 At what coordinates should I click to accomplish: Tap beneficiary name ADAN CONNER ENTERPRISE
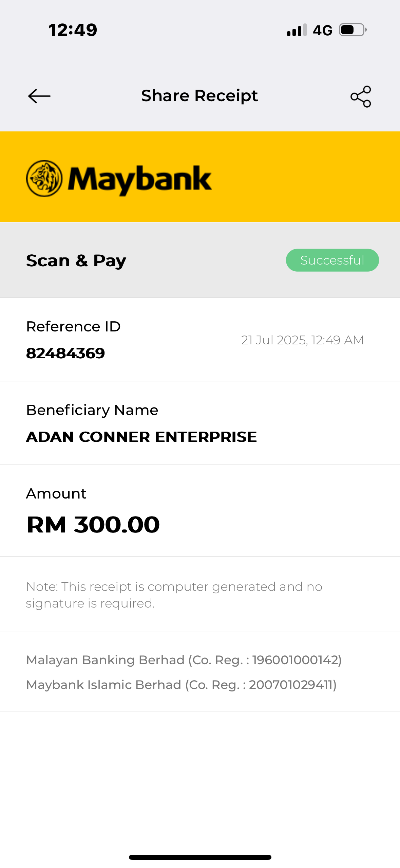pos(141,437)
